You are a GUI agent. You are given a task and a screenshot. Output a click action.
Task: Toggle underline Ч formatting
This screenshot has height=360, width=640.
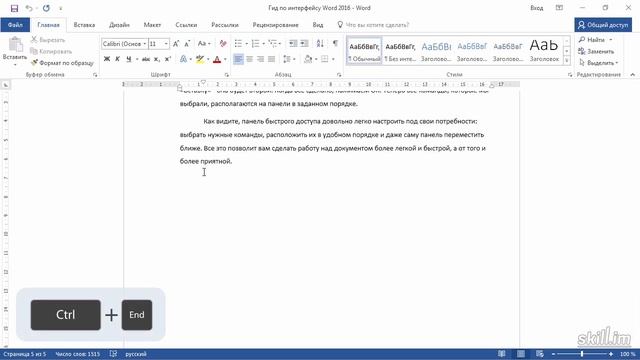[129, 59]
